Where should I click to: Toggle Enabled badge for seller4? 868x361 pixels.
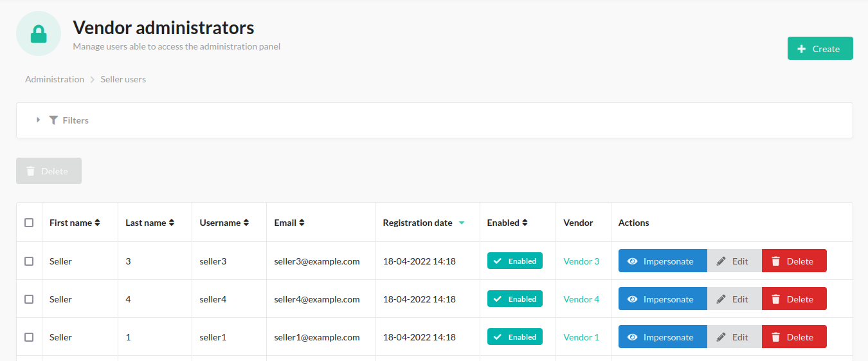(515, 299)
